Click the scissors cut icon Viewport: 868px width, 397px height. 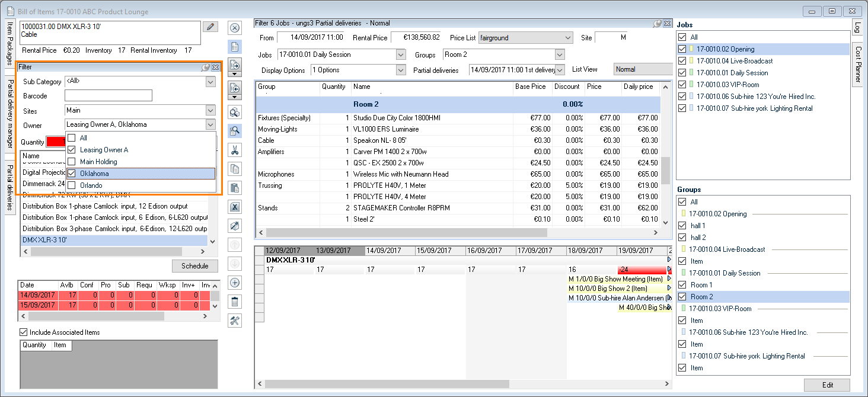point(235,150)
